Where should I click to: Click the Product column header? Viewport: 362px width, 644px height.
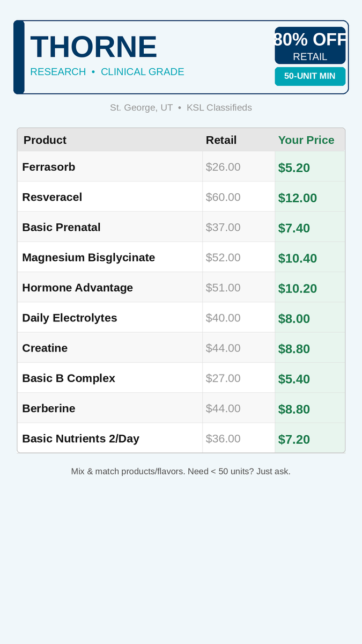tap(45, 140)
